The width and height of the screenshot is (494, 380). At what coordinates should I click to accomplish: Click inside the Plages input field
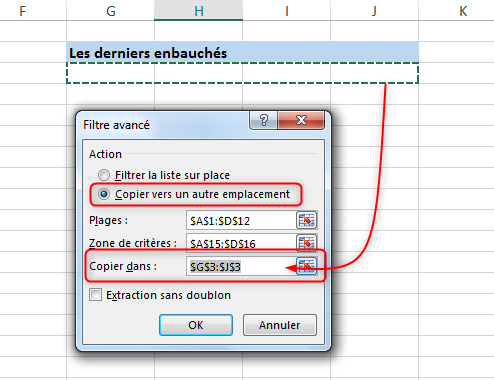click(241, 220)
